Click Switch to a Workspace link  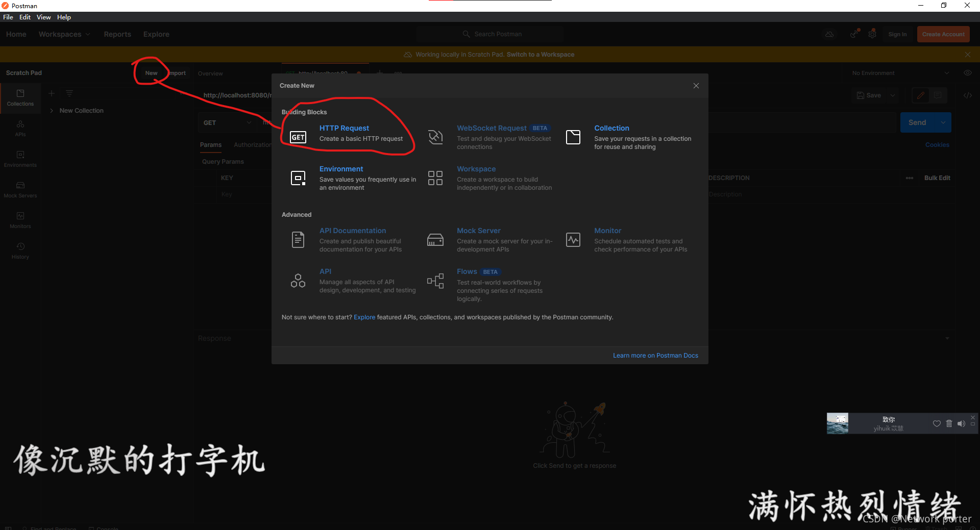coord(541,55)
